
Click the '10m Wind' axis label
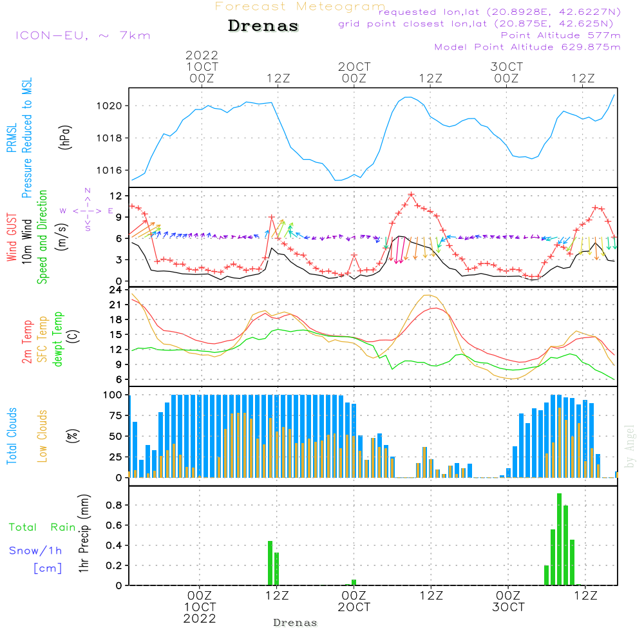coord(26,241)
